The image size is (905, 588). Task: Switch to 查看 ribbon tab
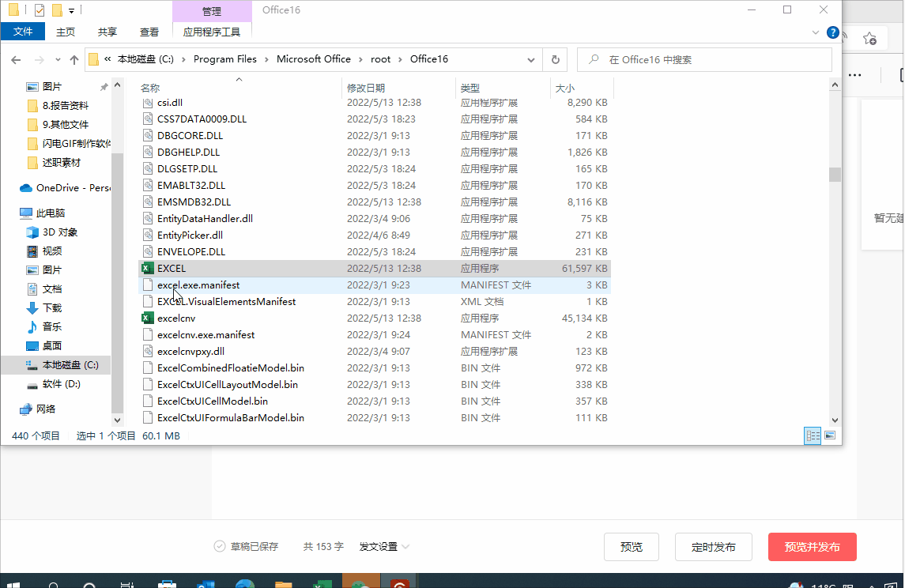coord(149,32)
